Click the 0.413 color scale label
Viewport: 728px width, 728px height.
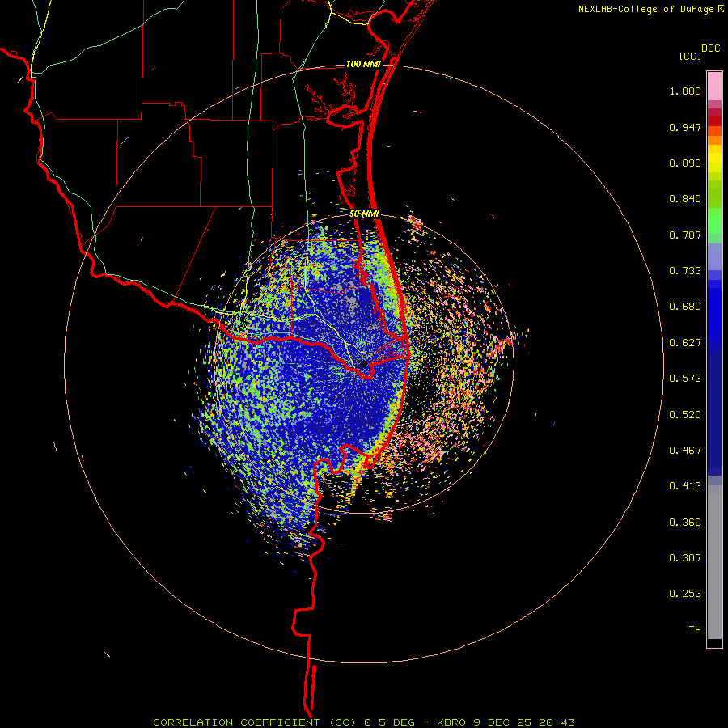pos(685,486)
